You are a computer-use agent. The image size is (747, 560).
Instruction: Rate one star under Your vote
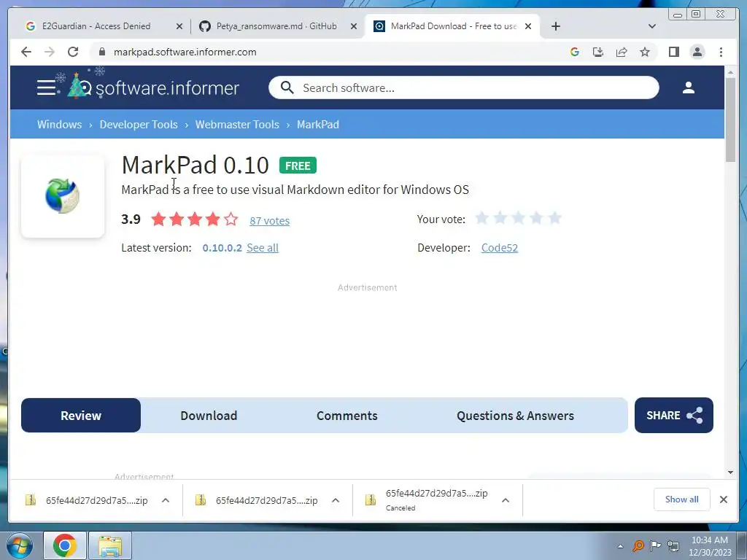click(482, 218)
